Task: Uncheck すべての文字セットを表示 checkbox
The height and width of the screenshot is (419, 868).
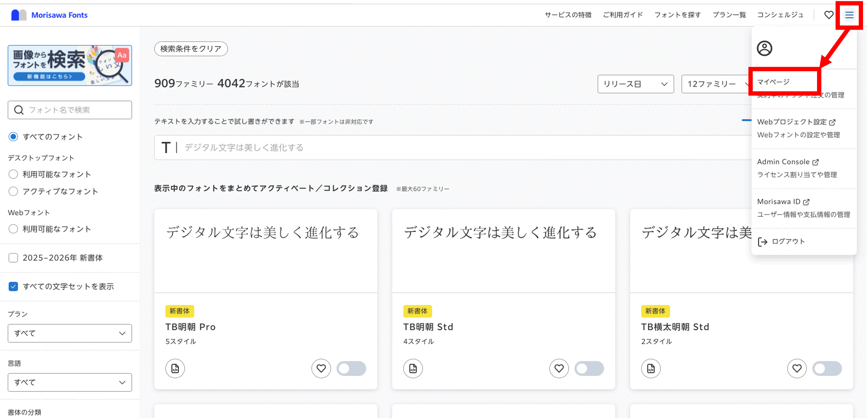Action: [x=13, y=286]
